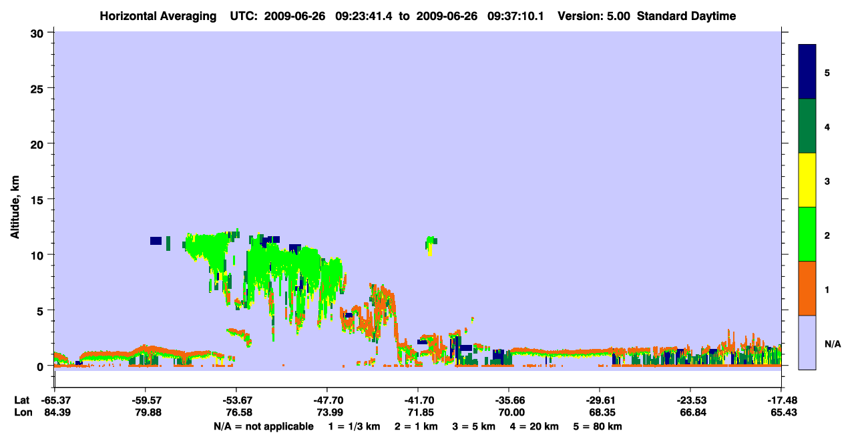The image size is (868, 445).
Task: Click the color bar label 5
Action: (x=827, y=73)
